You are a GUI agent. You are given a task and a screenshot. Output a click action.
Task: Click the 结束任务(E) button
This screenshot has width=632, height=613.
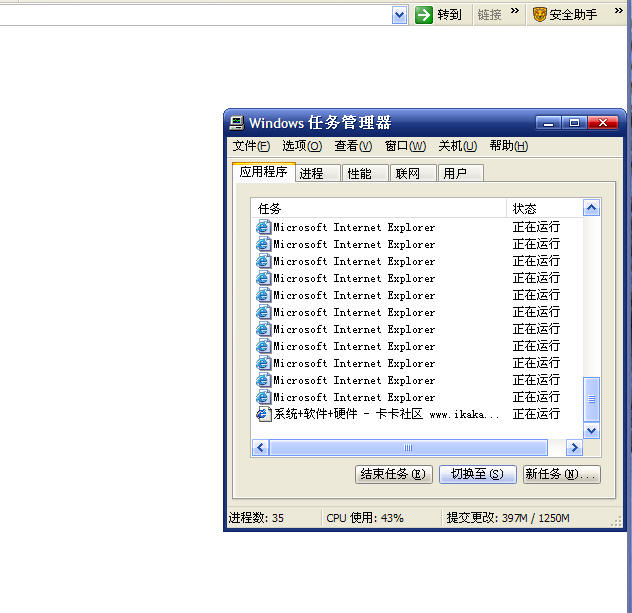pos(394,474)
